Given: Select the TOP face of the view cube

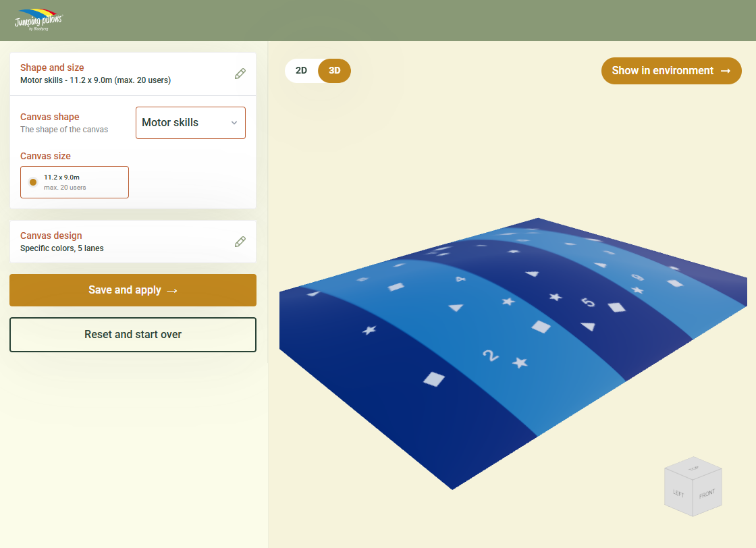Looking at the screenshot, I should (x=693, y=468).
